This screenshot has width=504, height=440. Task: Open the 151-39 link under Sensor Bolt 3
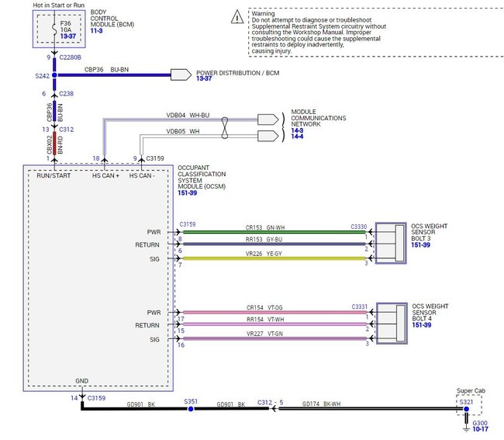coord(420,245)
